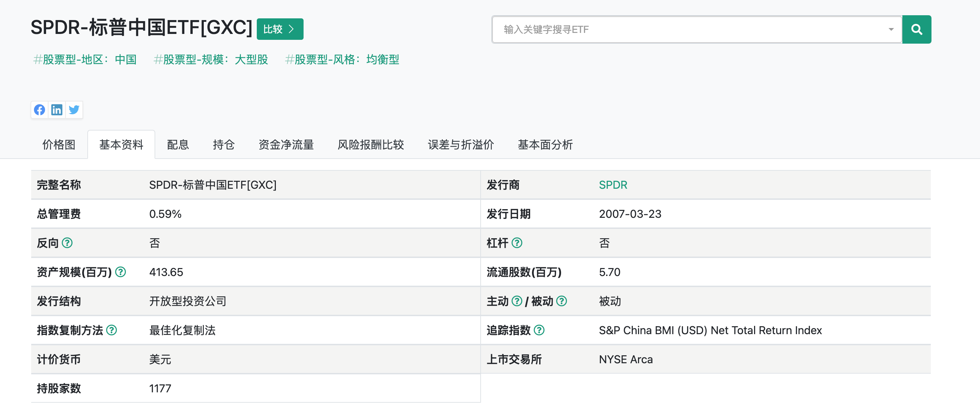Click the search magnifier button

[x=917, y=29]
